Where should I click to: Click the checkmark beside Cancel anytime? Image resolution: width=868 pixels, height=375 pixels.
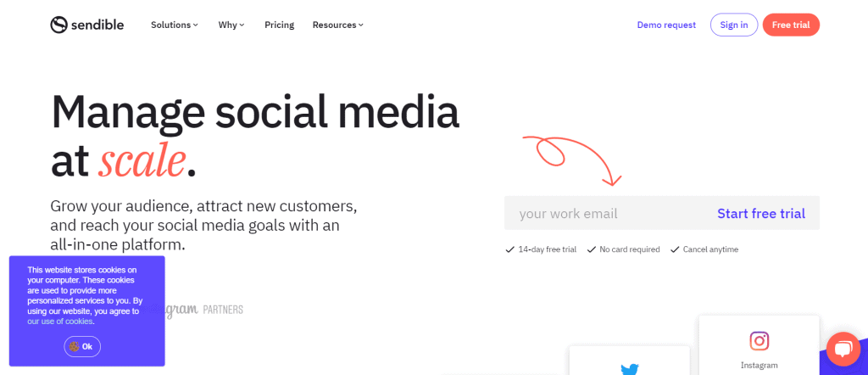pos(674,249)
